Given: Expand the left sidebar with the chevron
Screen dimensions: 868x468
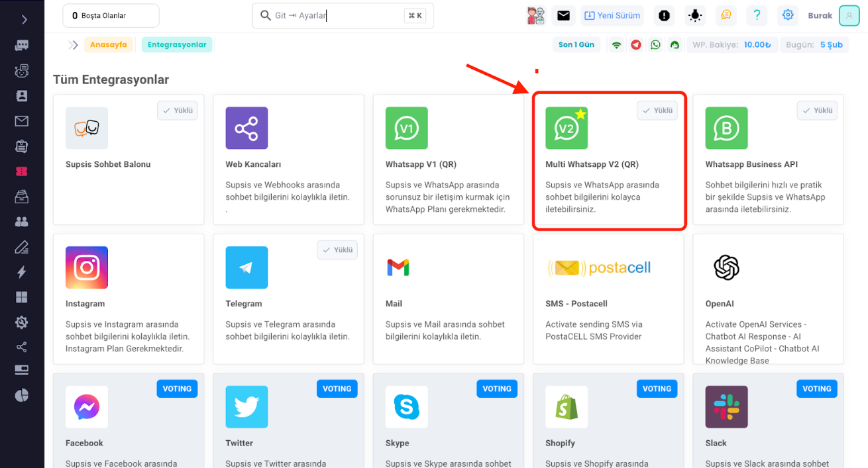Looking at the screenshot, I should click(x=24, y=19).
